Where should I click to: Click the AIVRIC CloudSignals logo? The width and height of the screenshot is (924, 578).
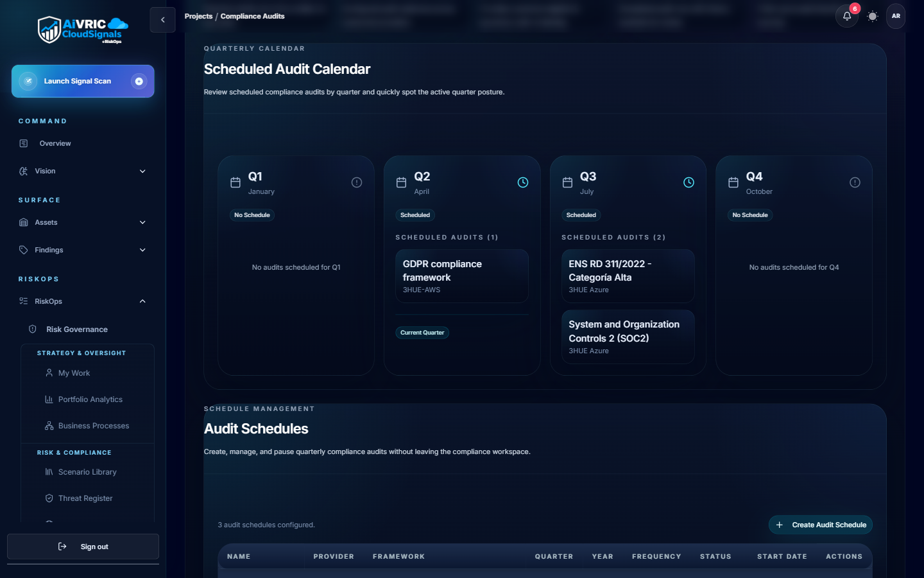pos(83,30)
